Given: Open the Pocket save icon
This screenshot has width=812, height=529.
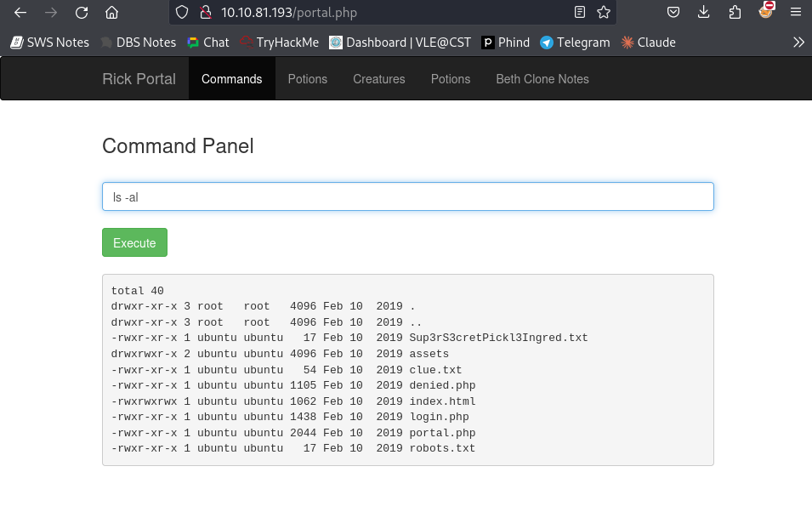Looking at the screenshot, I should pyautogui.click(x=673, y=13).
